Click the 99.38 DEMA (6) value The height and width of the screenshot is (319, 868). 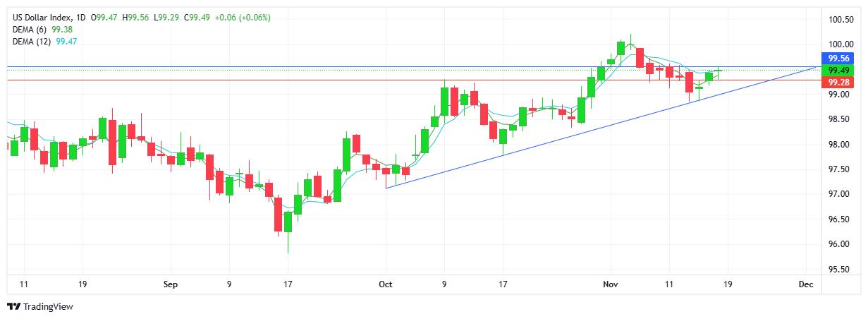[63, 30]
